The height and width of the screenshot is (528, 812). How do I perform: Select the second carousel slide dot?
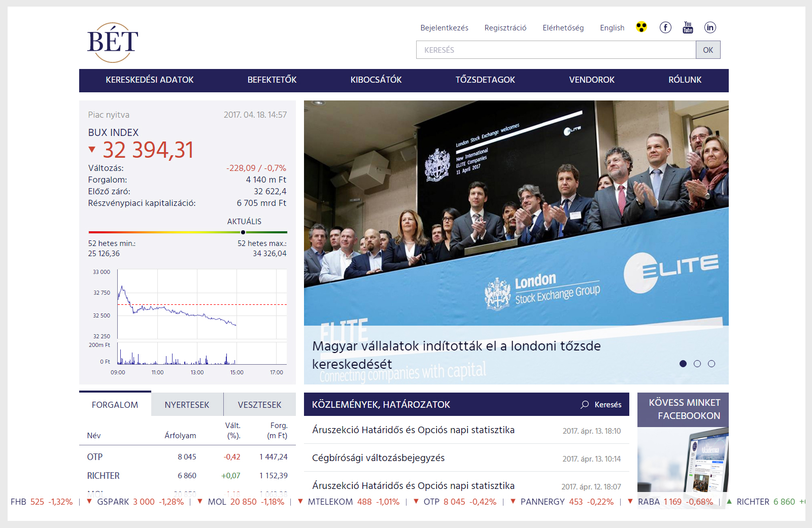(697, 364)
